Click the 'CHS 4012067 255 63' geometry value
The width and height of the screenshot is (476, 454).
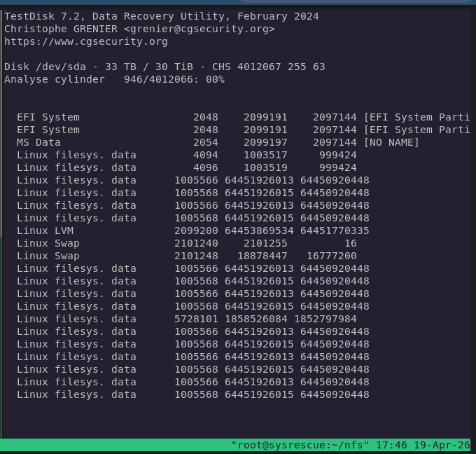pyautogui.click(x=268, y=67)
